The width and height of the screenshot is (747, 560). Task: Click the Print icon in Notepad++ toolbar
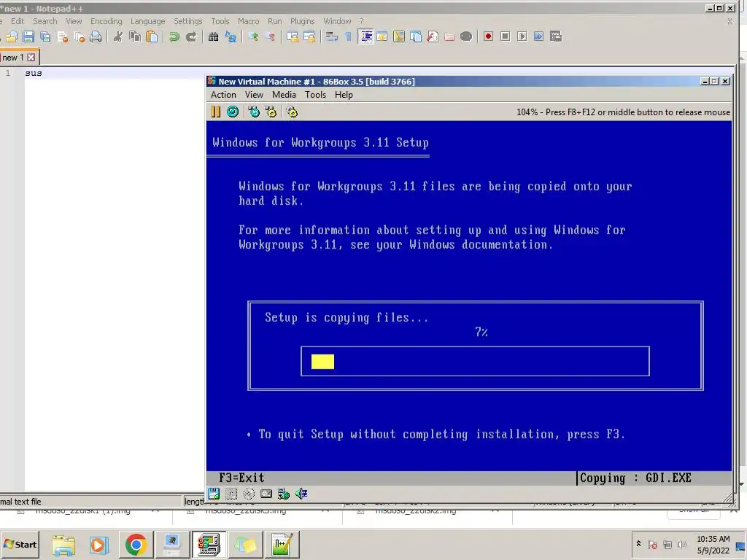[96, 36]
